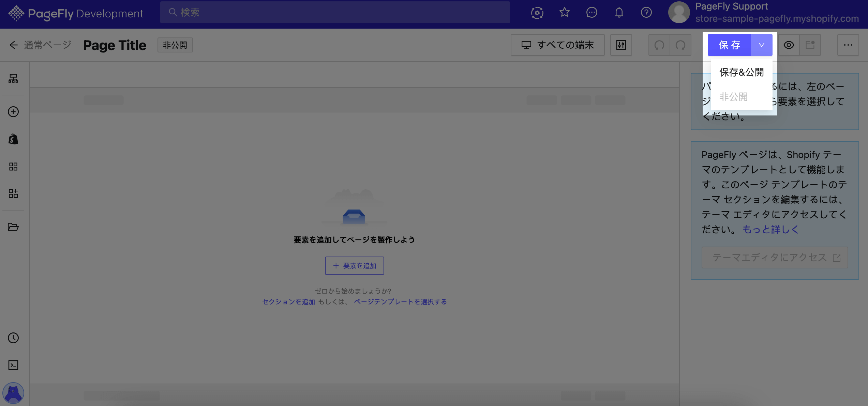The height and width of the screenshot is (406, 868).
Task: Open the four-squares grid icon in sidebar
Action: (13, 167)
